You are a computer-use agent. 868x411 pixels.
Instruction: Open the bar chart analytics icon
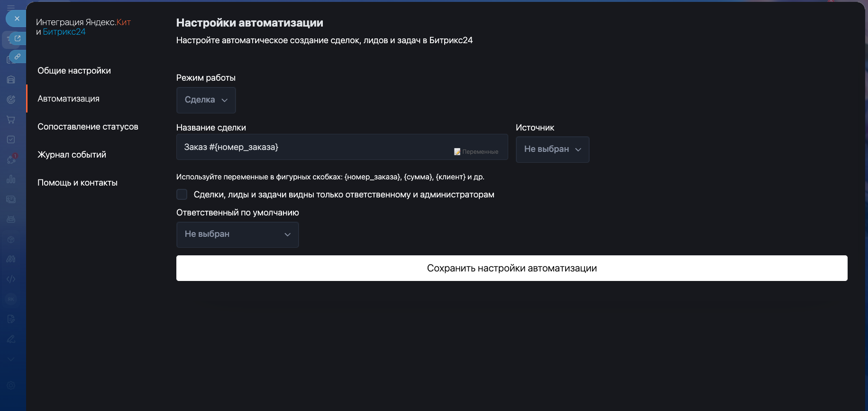(11, 179)
